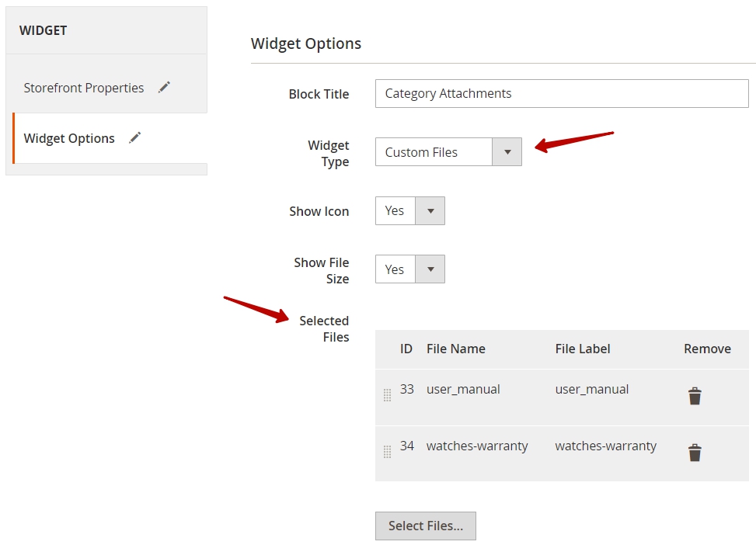Expand the Show Icon dropdown

430,210
